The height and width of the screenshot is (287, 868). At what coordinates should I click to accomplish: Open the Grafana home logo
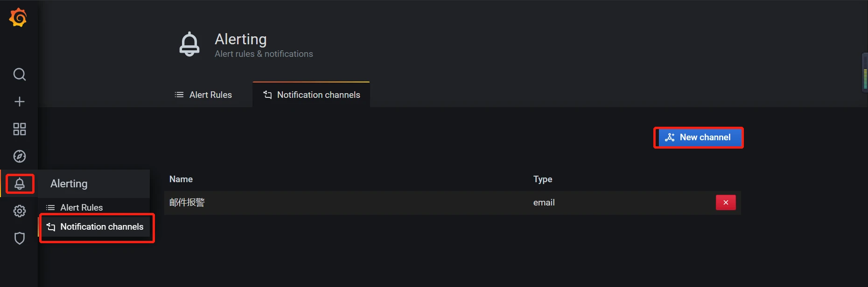(x=18, y=18)
